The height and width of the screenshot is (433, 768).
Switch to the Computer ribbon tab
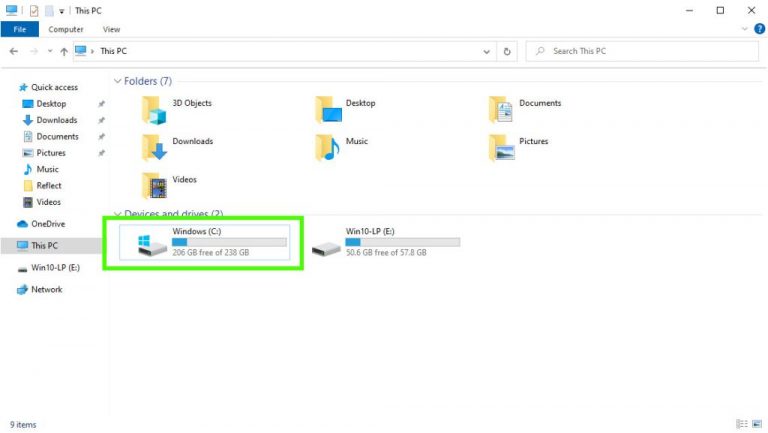[x=66, y=29]
